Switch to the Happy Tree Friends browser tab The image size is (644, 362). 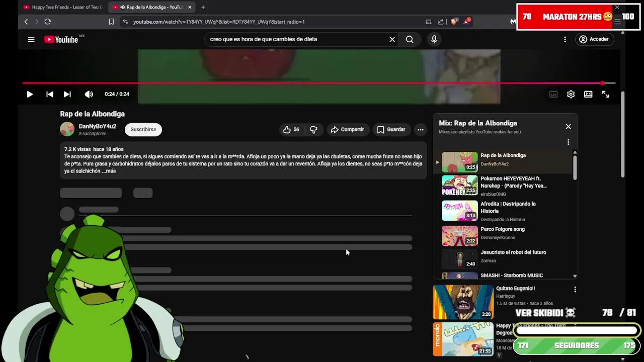click(63, 7)
